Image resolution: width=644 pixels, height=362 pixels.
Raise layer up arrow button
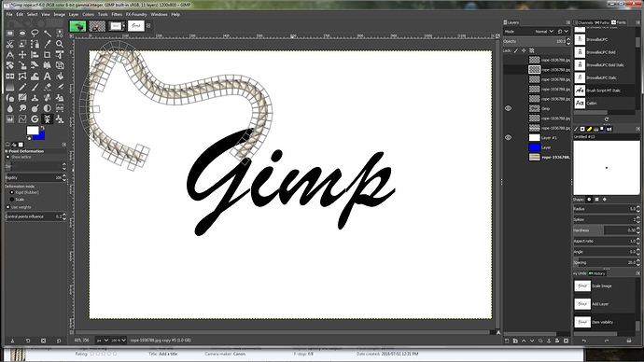(x=524, y=341)
